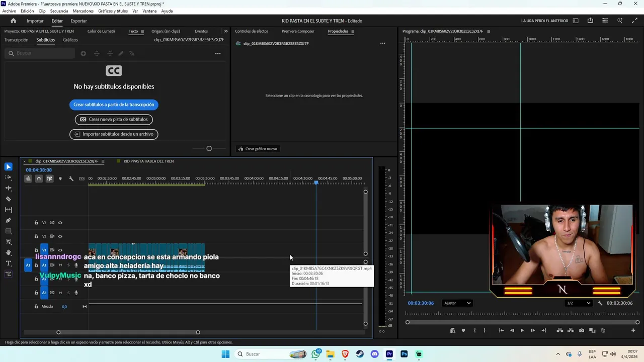Toggle visibility of track V2
Image resolution: width=644 pixels, height=362 pixels.
click(60, 236)
